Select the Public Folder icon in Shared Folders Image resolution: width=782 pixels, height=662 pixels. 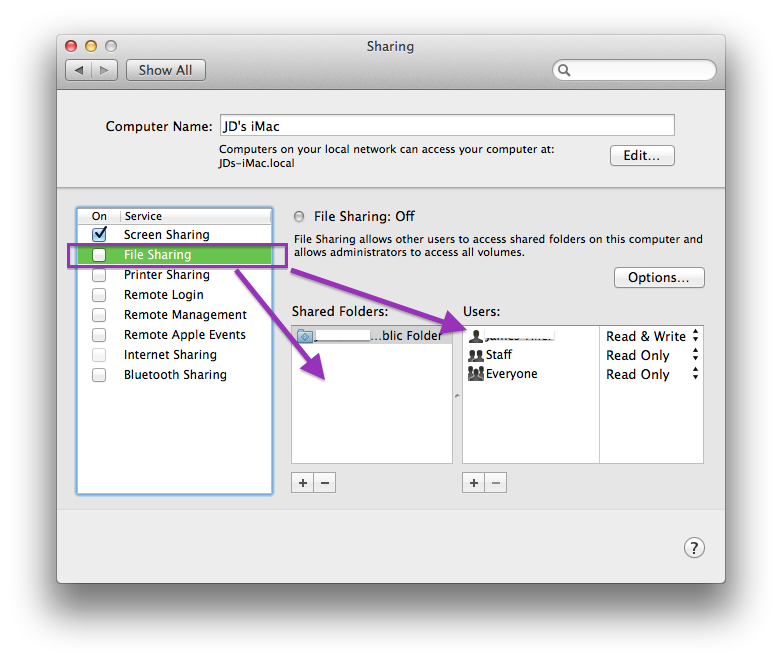click(305, 336)
